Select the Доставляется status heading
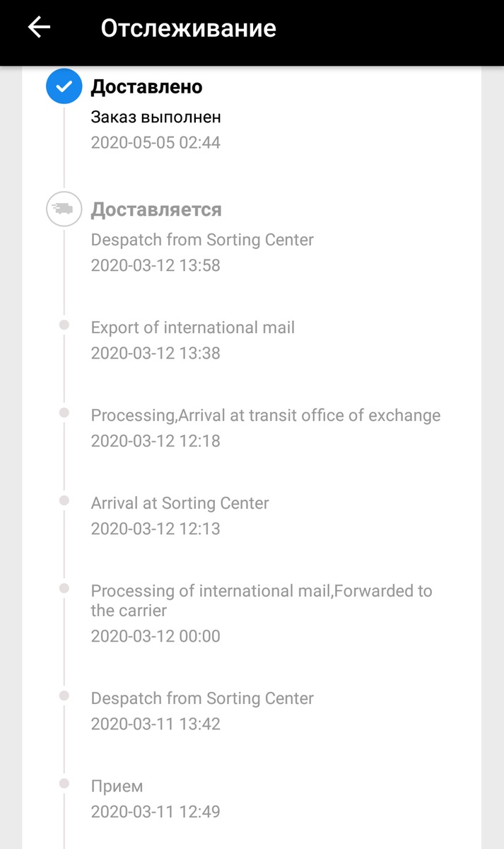The height and width of the screenshot is (849, 504). click(156, 209)
